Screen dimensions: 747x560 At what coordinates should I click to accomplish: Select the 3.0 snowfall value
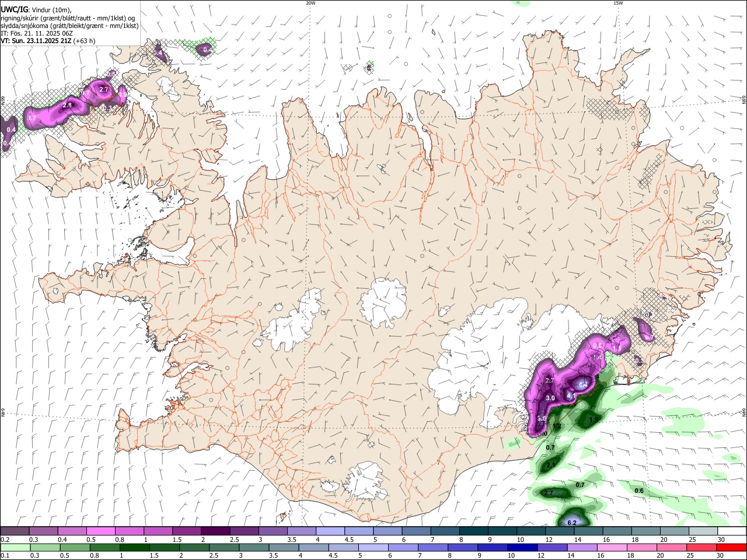[550, 398]
